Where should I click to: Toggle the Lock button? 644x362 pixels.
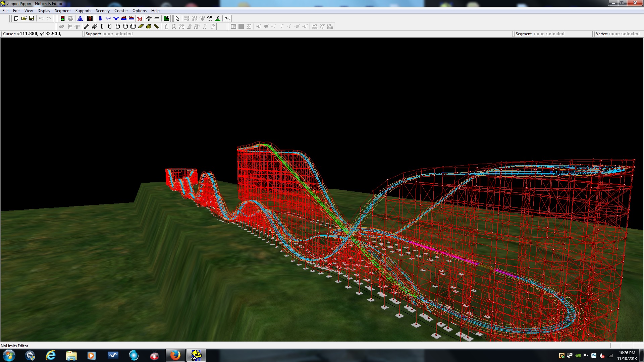(314, 26)
